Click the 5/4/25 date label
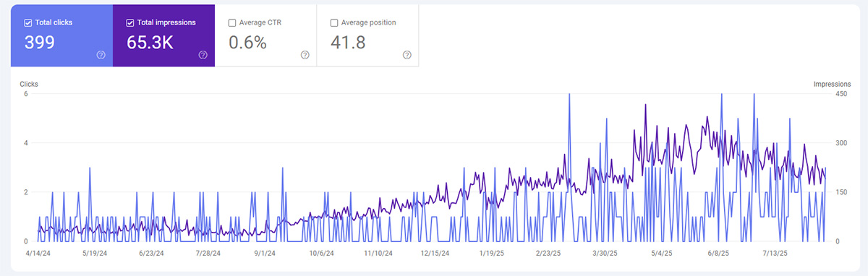The width and height of the screenshot is (868, 276). click(661, 254)
